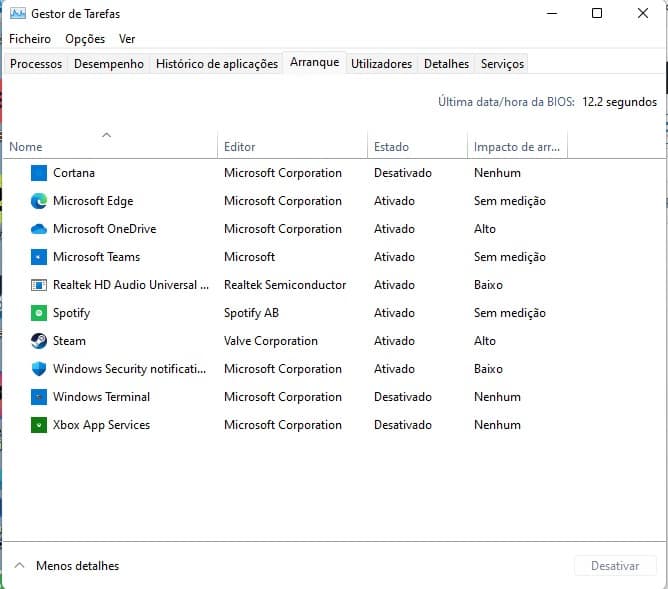Click the Windows Security shield icon
The image size is (668, 589).
(39, 369)
